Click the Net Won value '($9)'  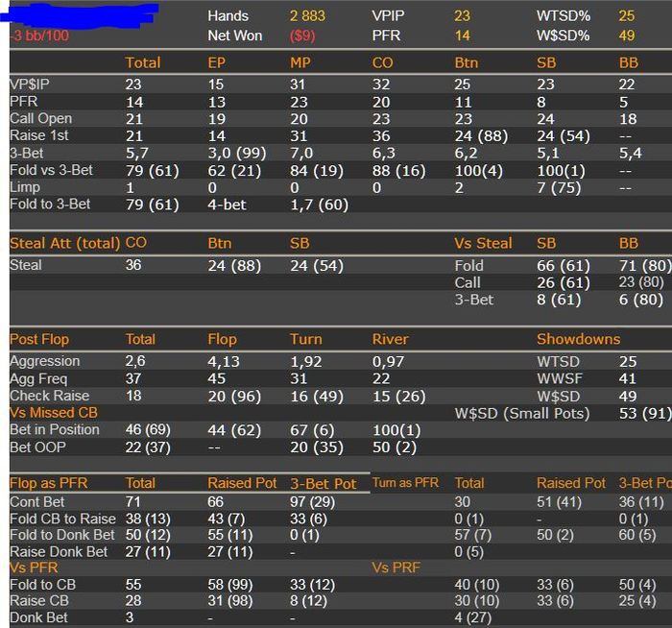(302, 36)
